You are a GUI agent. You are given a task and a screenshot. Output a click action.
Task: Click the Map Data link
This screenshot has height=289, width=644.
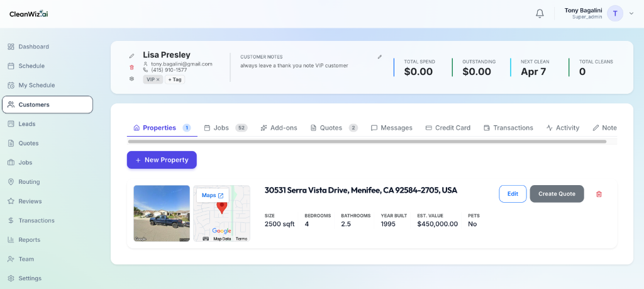(x=222, y=239)
